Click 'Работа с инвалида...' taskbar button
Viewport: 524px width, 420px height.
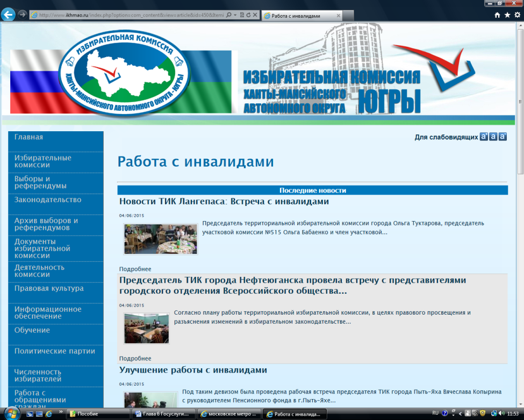point(294,414)
